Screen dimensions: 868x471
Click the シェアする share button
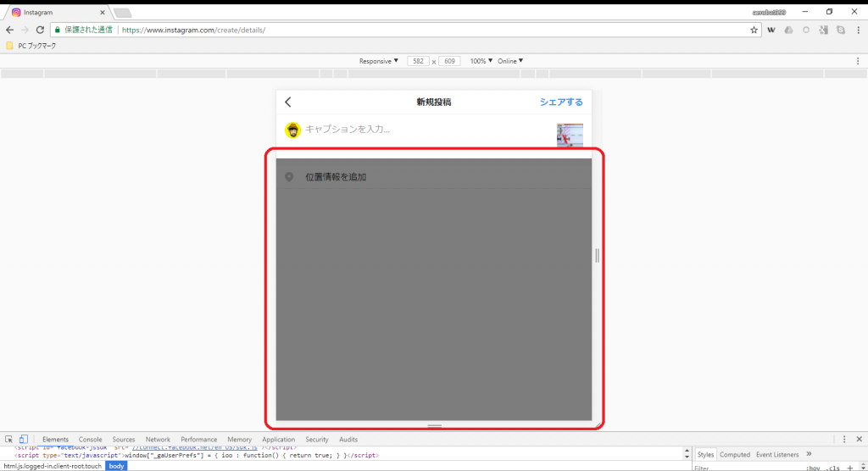561,103
